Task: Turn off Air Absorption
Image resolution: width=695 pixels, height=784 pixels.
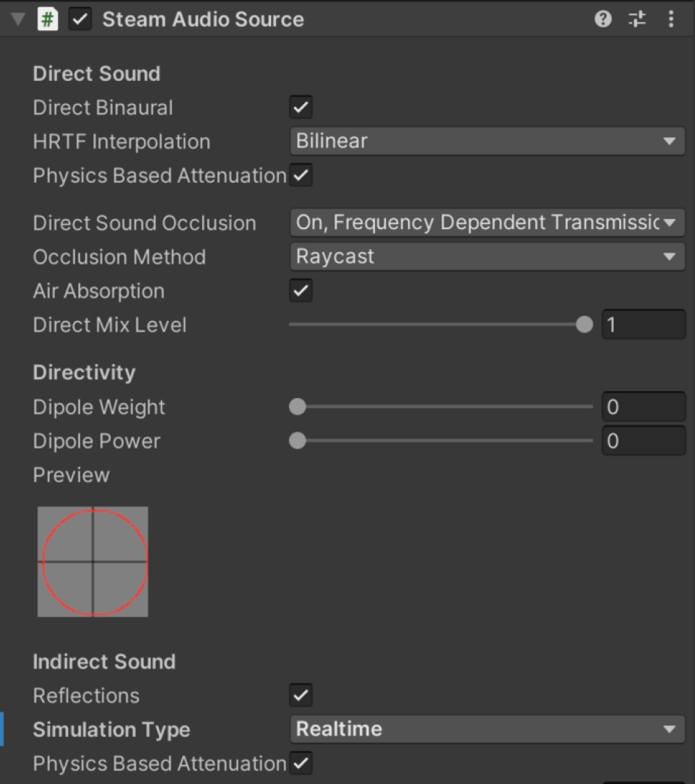Action: click(300, 290)
